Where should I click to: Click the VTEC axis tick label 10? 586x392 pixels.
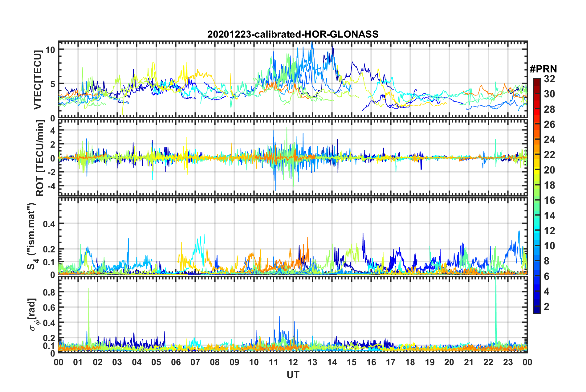[x=50, y=50]
